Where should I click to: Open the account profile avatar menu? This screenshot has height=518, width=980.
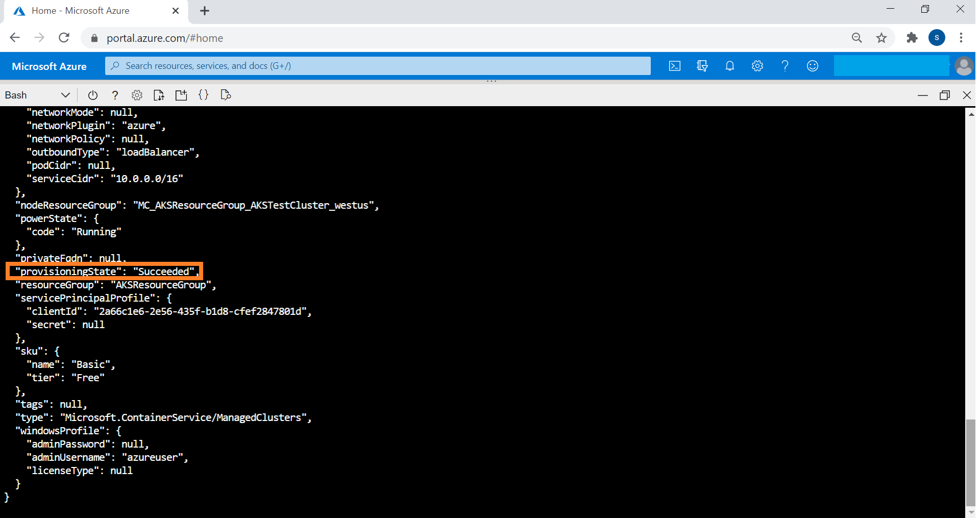963,66
